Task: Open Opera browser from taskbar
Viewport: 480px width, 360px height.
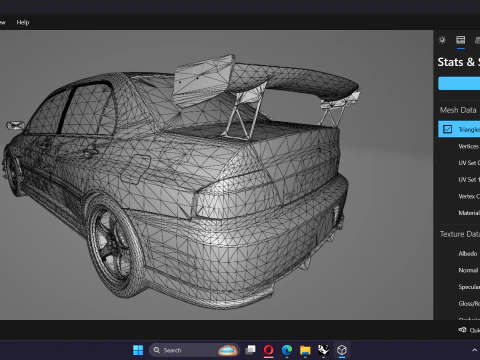Action: (269, 350)
